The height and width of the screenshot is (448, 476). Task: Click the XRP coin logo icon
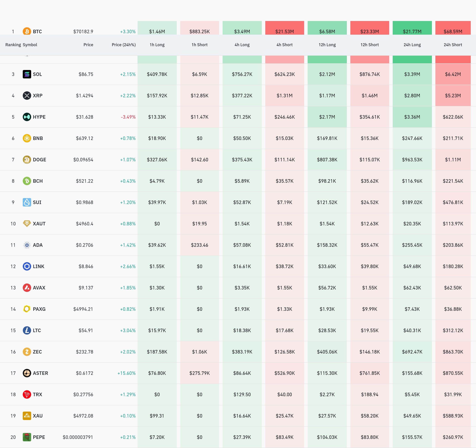click(27, 96)
